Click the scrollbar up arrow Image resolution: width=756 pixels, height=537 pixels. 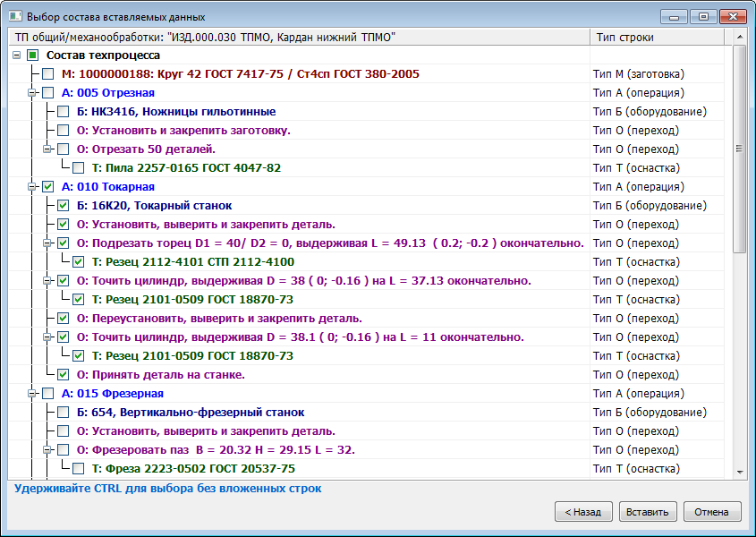740,38
